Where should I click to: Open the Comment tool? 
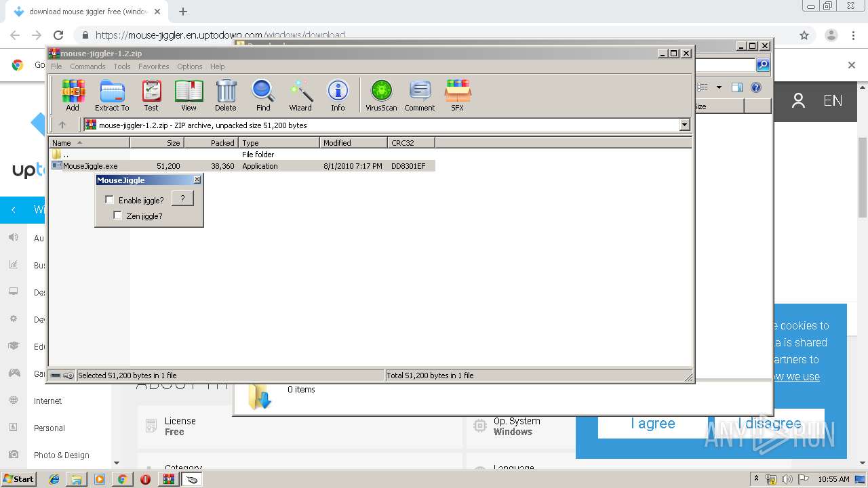(x=420, y=95)
